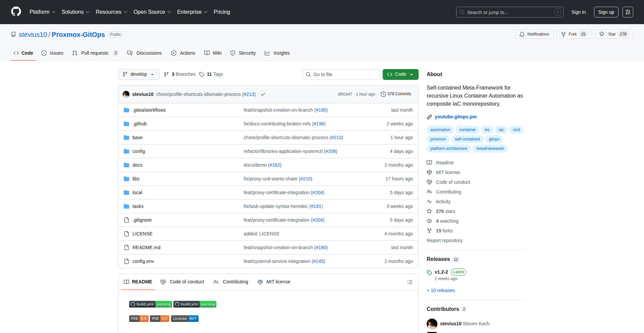This screenshot has width=644, height=333.
Task: Click the branch icon beside 3 Branches
Action: [x=167, y=74]
